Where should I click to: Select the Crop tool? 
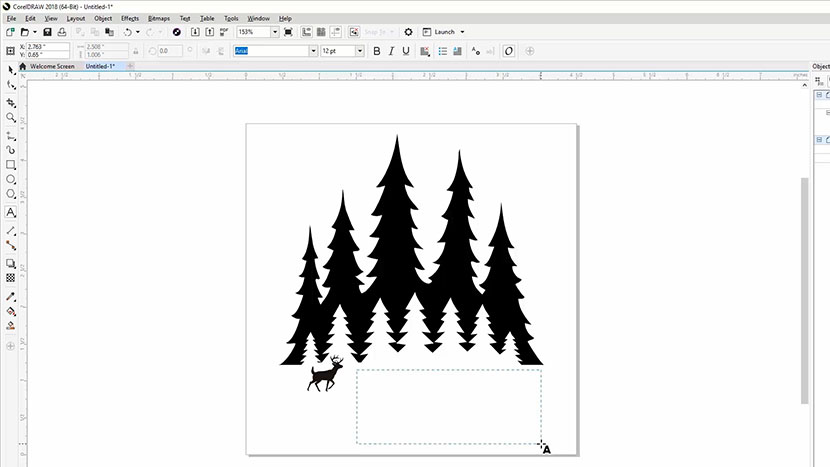[x=11, y=102]
